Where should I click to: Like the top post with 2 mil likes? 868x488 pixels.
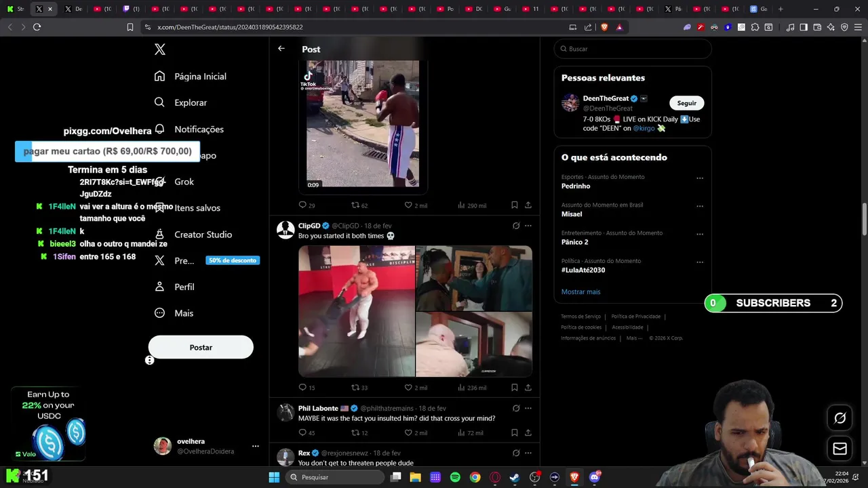point(416,205)
